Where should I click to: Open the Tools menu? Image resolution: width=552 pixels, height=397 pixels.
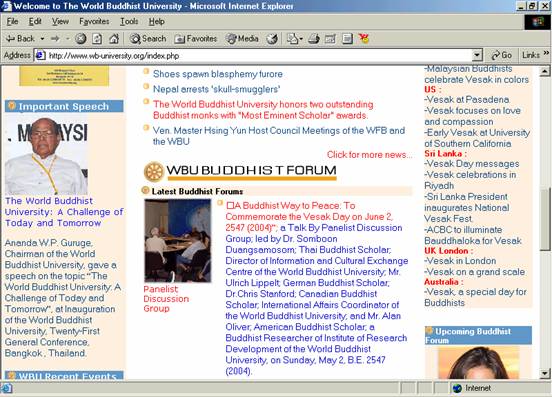(129, 21)
